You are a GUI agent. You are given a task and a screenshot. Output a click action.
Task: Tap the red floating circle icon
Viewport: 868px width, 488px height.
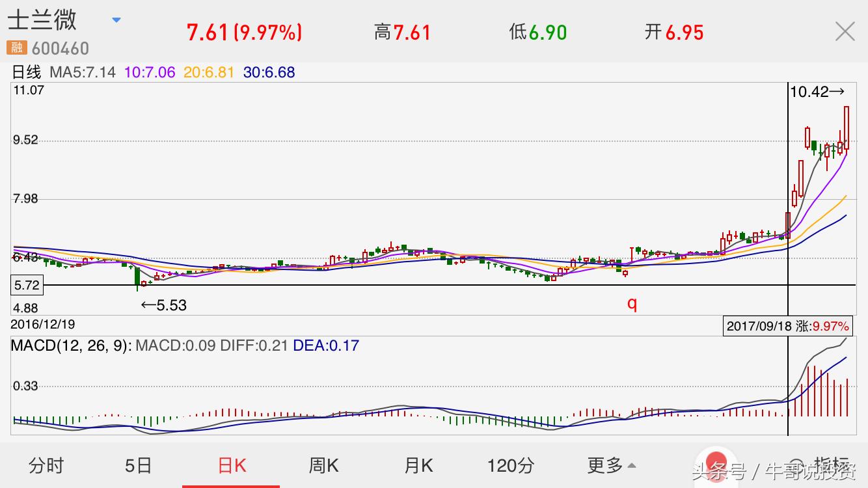click(716, 462)
